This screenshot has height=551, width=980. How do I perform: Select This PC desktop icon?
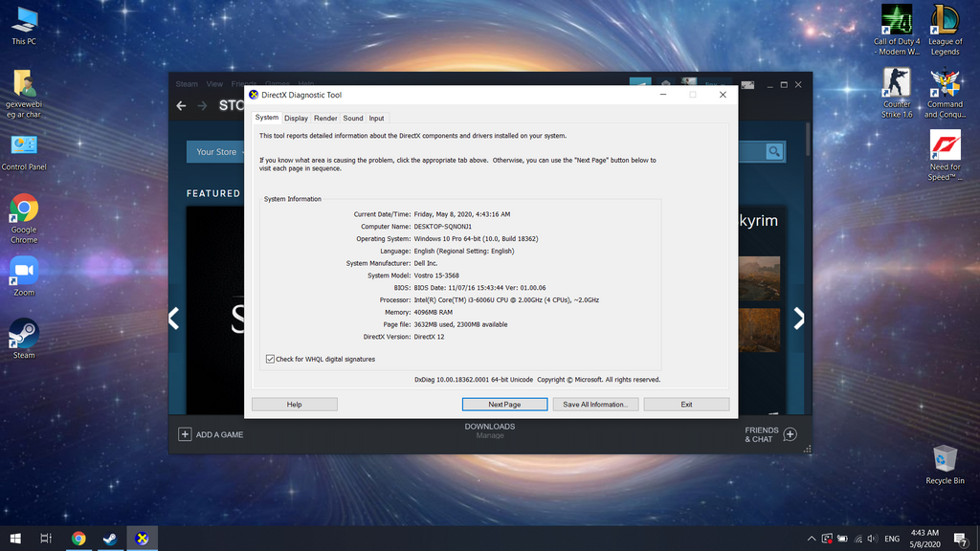pyautogui.click(x=24, y=26)
